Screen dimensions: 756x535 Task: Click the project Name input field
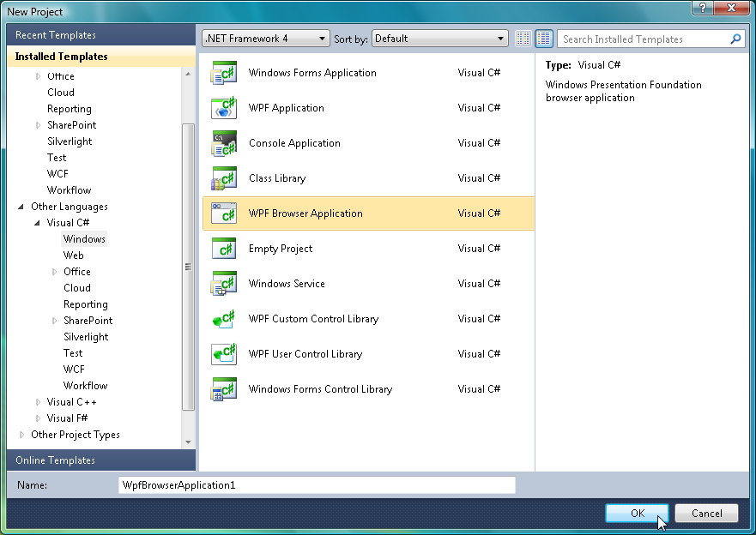[x=317, y=485]
